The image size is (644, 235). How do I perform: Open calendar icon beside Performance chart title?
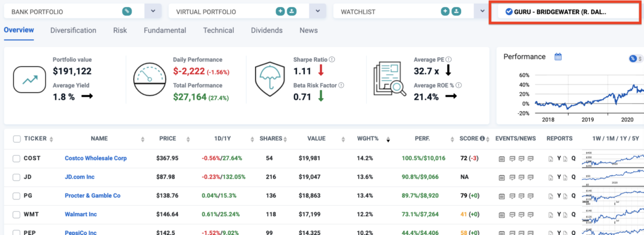[558, 56]
